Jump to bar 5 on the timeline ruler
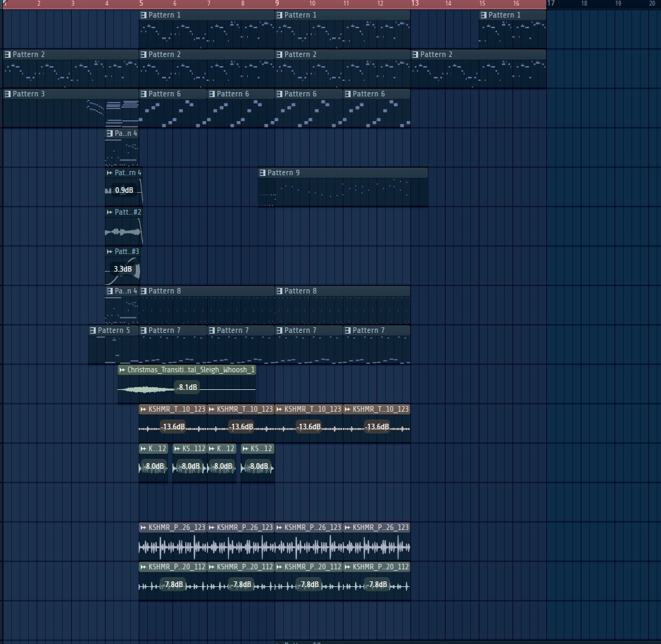Viewport: 661px width, 644px height. [141, 4]
